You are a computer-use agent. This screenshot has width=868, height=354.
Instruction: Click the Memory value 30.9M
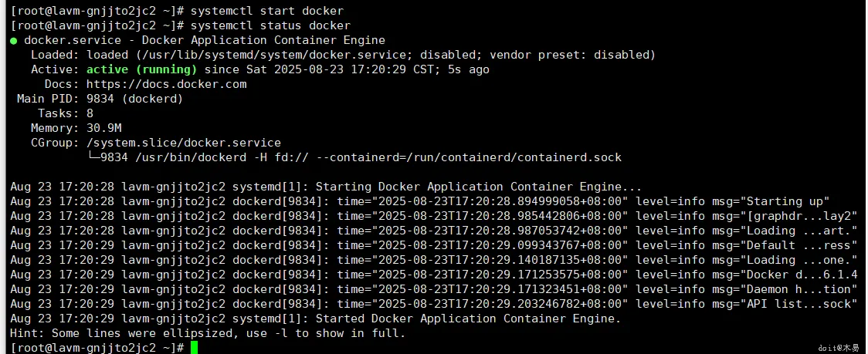click(x=104, y=128)
